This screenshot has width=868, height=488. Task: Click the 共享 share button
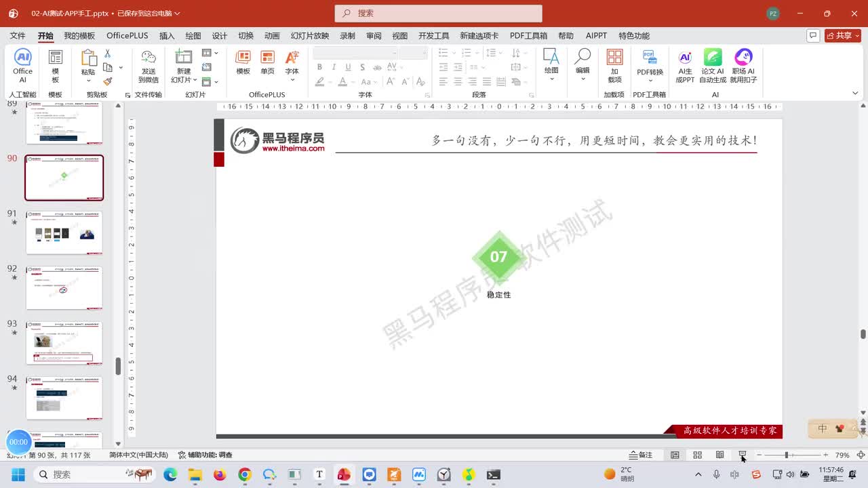click(842, 35)
